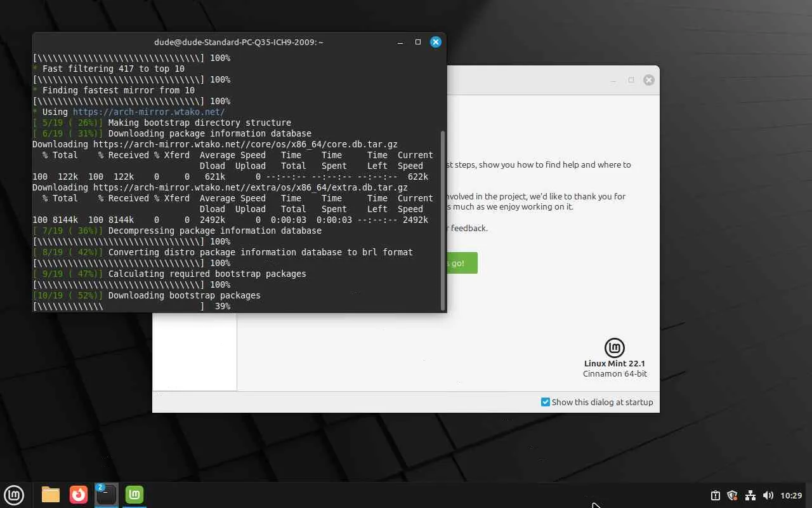Click the Calculating required bootstrap packages line
812x508 pixels.
pyautogui.click(x=169, y=274)
